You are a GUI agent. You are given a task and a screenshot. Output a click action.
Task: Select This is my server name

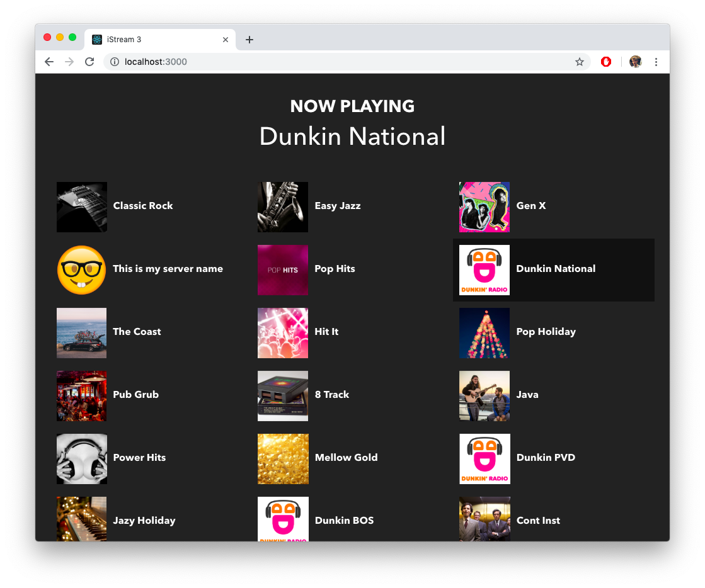(168, 269)
